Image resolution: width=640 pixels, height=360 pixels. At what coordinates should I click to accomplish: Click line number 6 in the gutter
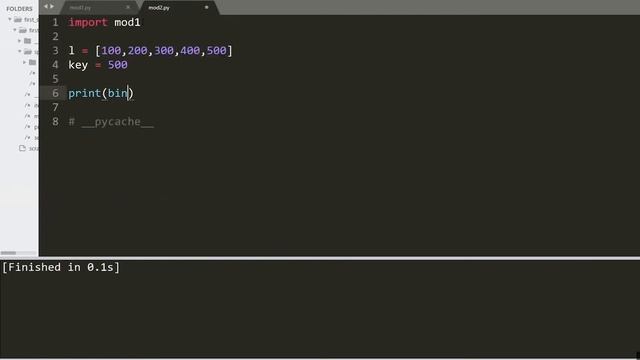pos(55,93)
